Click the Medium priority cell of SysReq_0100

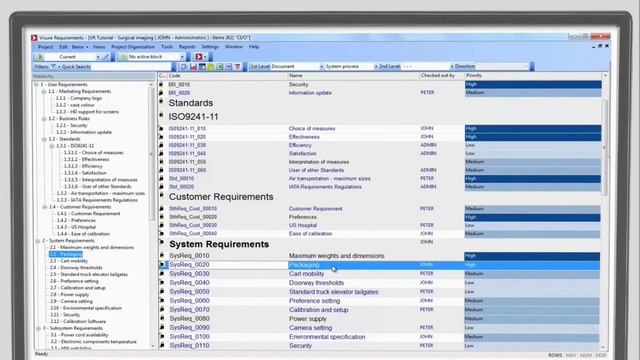(532, 337)
